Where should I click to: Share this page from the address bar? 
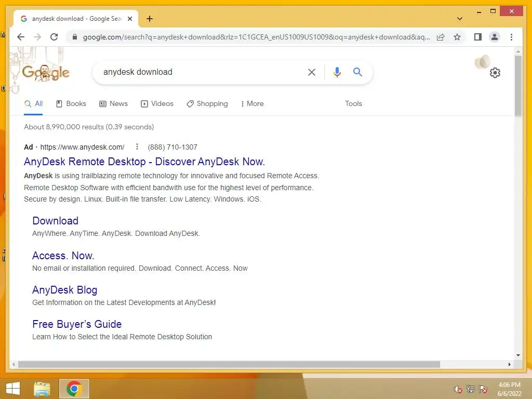(441, 37)
